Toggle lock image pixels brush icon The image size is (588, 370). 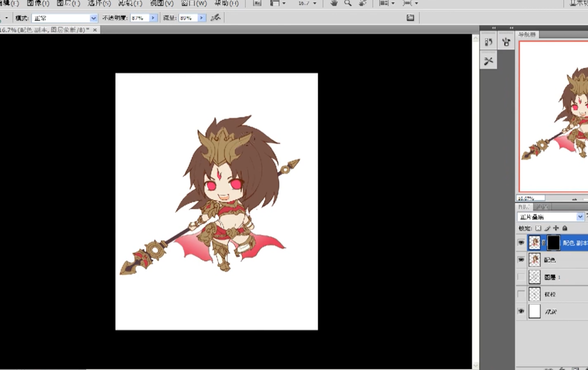click(547, 228)
